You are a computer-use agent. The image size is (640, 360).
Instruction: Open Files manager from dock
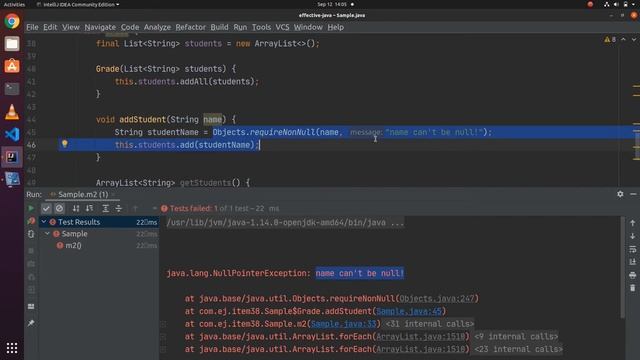click(x=12, y=43)
